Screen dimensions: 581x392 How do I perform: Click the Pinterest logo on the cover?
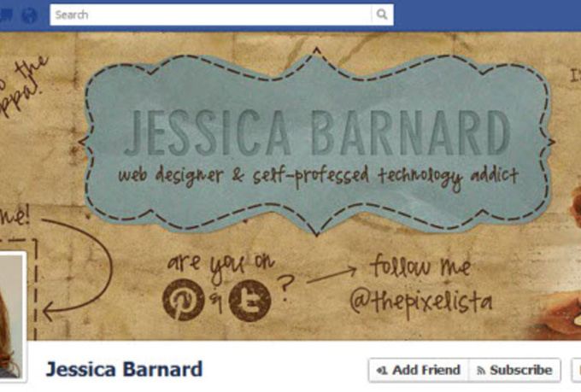point(184,300)
